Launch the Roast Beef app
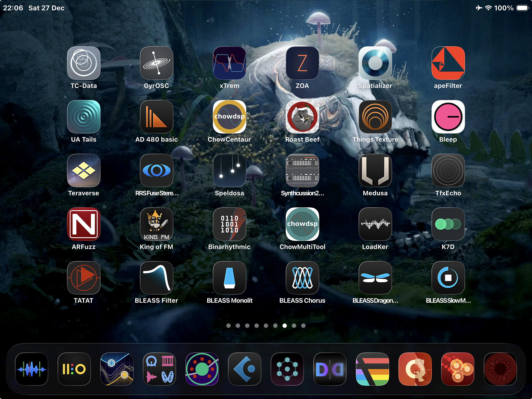 (x=302, y=117)
